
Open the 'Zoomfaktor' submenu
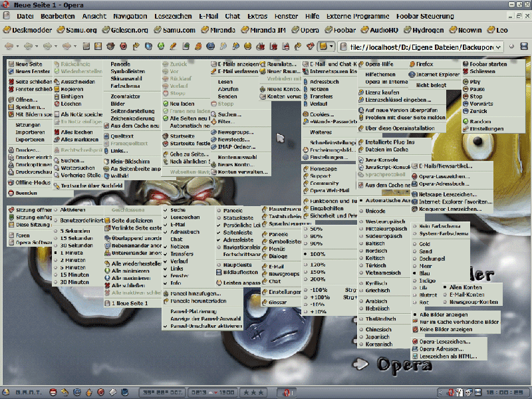[x=125, y=96]
